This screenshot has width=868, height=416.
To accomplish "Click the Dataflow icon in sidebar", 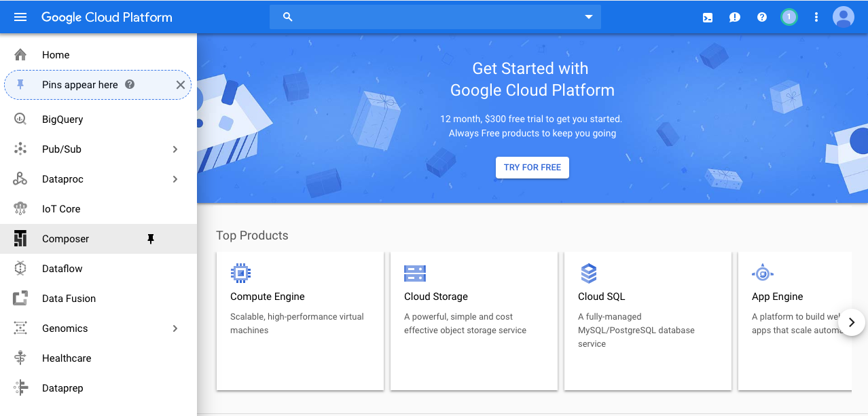I will pos(20,269).
